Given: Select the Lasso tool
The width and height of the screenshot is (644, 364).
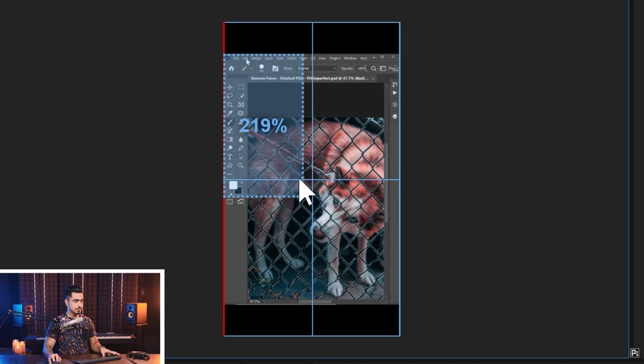Looking at the screenshot, I should pyautogui.click(x=230, y=96).
